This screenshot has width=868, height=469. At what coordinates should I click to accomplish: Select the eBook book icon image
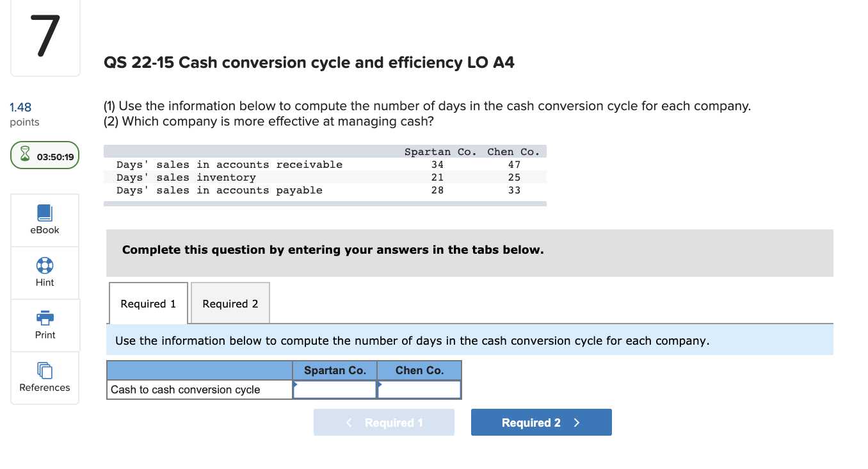pyautogui.click(x=44, y=211)
